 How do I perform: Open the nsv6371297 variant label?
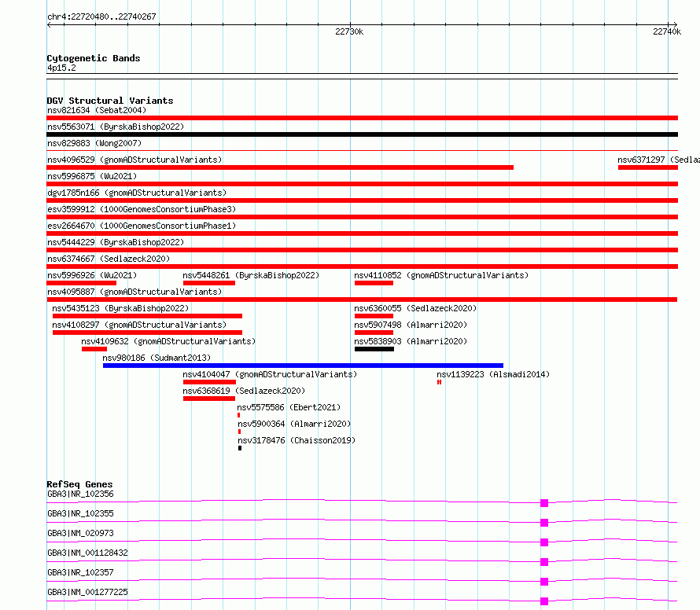(x=658, y=160)
